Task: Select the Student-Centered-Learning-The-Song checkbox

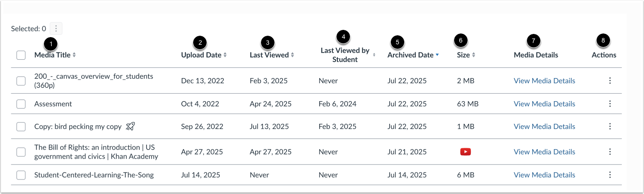Action: tap(21, 175)
